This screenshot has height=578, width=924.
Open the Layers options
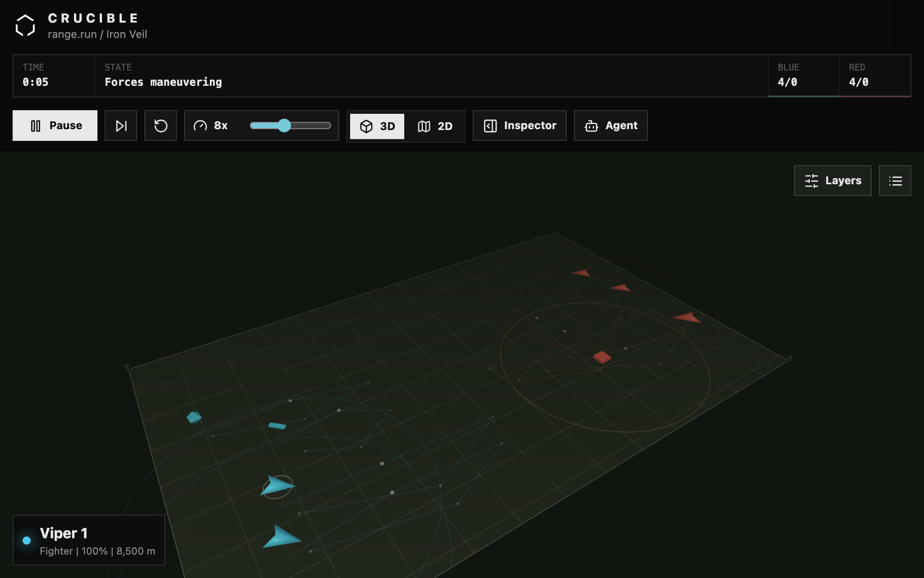[x=833, y=181]
